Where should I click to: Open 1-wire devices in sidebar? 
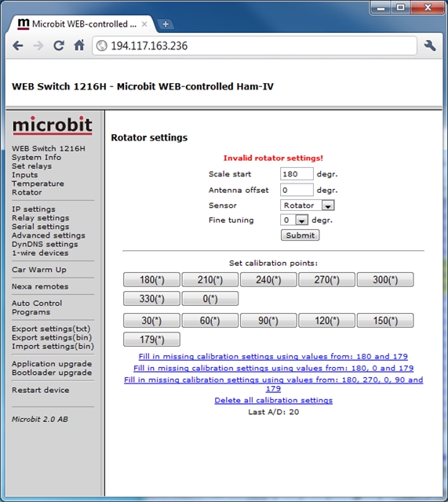tap(40, 253)
